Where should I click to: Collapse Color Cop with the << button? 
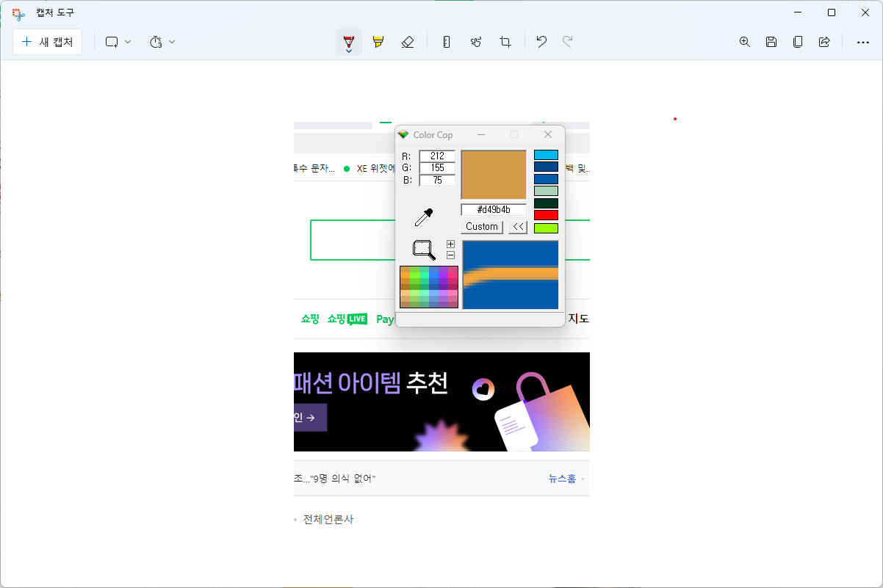tap(518, 227)
